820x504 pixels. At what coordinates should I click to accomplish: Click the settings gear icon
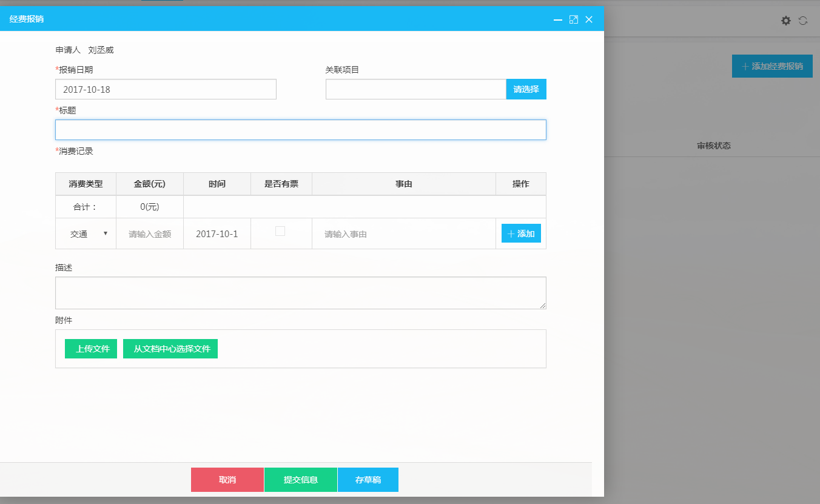[x=785, y=21]
